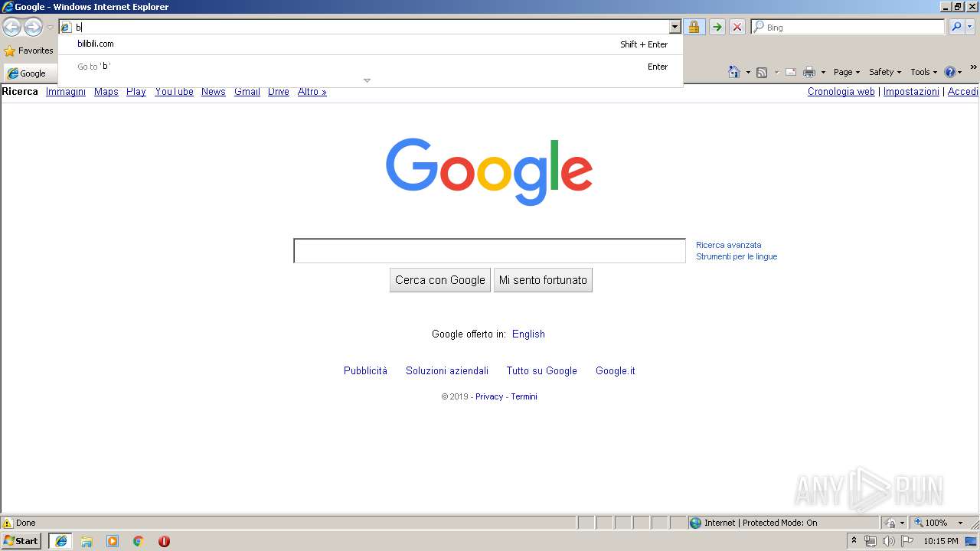Click the Forward navigation arrow
Screen dimensions: 980x551
pyautogui.click(x=33, y=28)
